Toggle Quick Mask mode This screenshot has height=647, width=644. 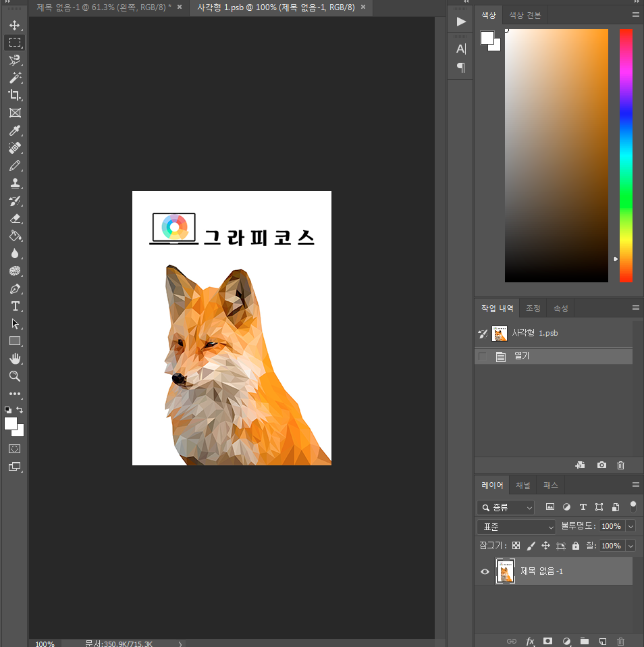15,449
